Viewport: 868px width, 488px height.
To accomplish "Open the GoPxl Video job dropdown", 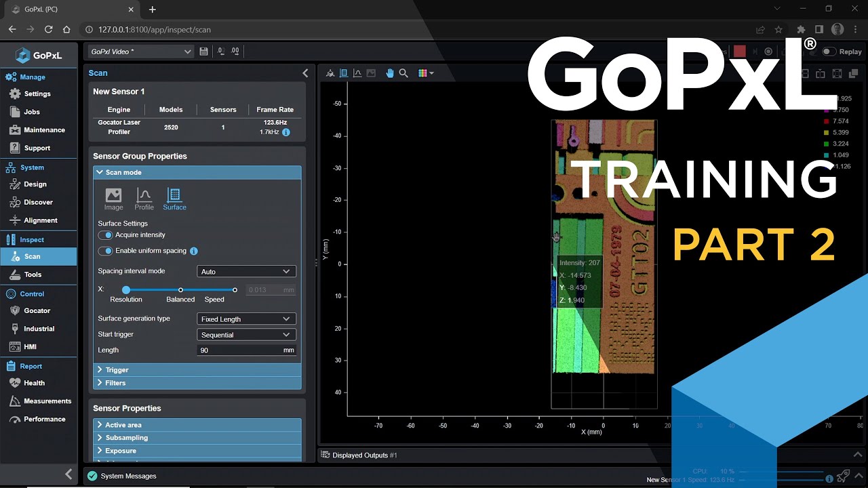I will 141,52.
